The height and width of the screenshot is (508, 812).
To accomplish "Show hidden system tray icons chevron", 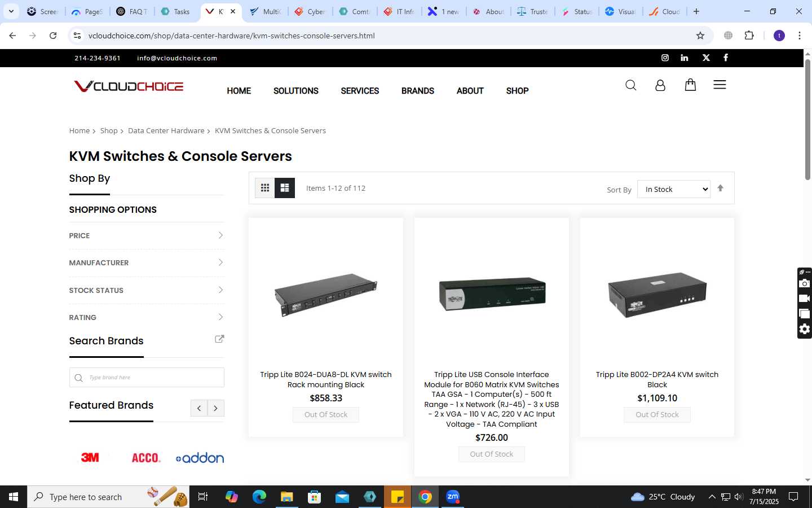I will point(712,497).
